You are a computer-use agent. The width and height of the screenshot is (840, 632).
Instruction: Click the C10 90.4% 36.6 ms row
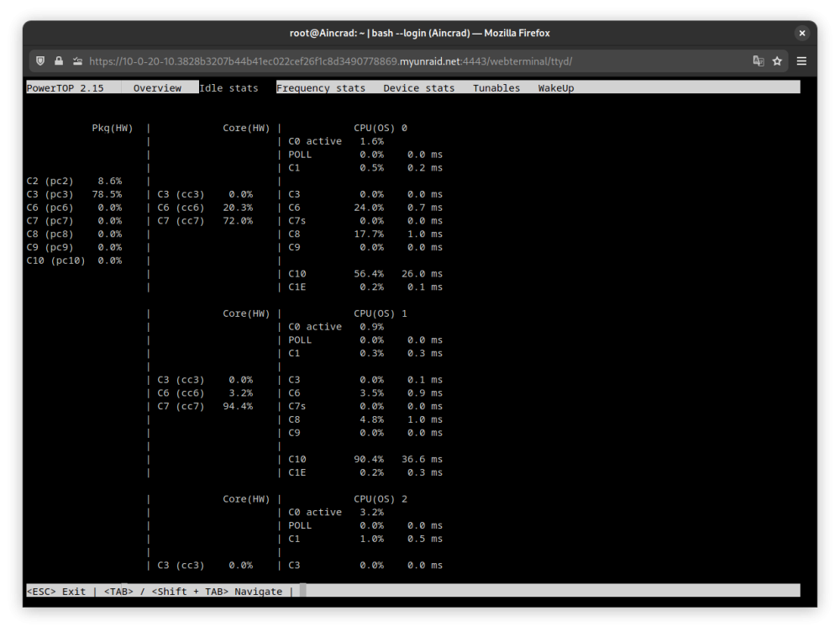point(365,460)
